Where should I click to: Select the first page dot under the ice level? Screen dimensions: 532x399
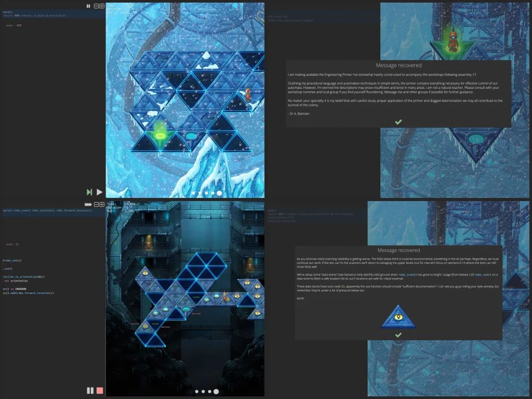(193, 193)
